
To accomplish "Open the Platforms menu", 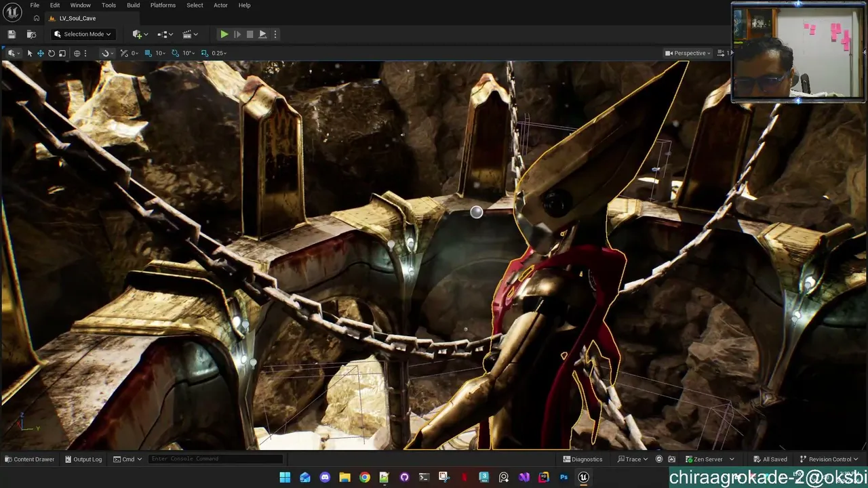I will click(x=163, y=5).
